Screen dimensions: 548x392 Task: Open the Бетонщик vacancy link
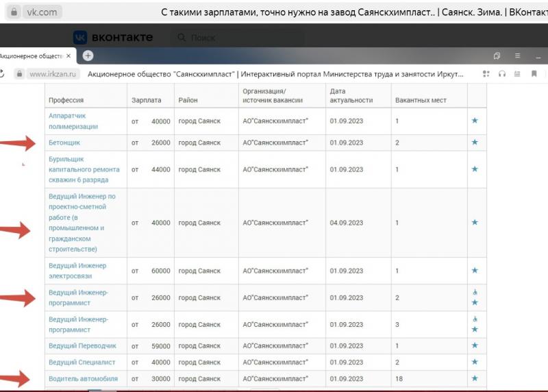point(64,143)
